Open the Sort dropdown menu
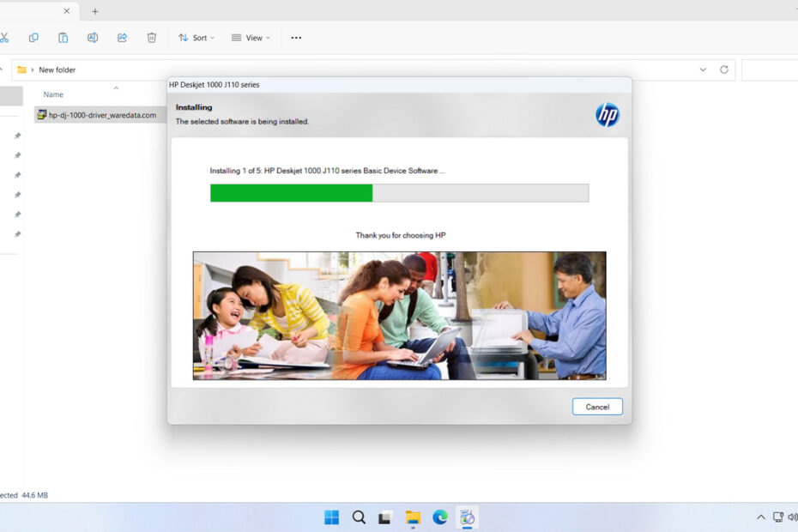 point(196,37)
